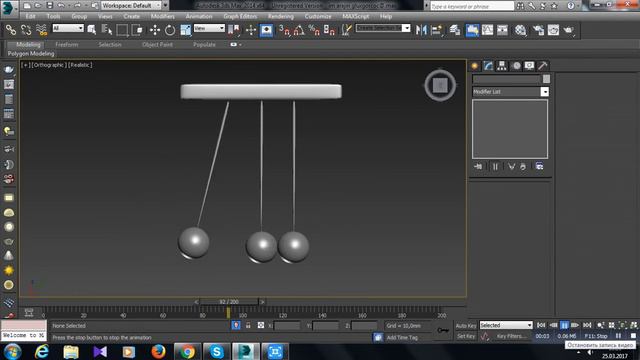Open the Workspace: Default dropdown
Image resolution: width=640 pixels, height=360 pixels.
click(131, 5)
